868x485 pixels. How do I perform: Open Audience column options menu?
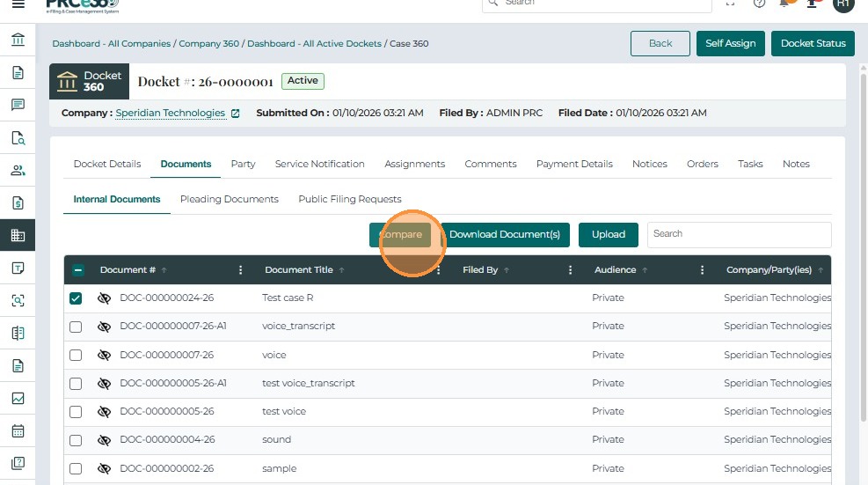pos(702,270)
